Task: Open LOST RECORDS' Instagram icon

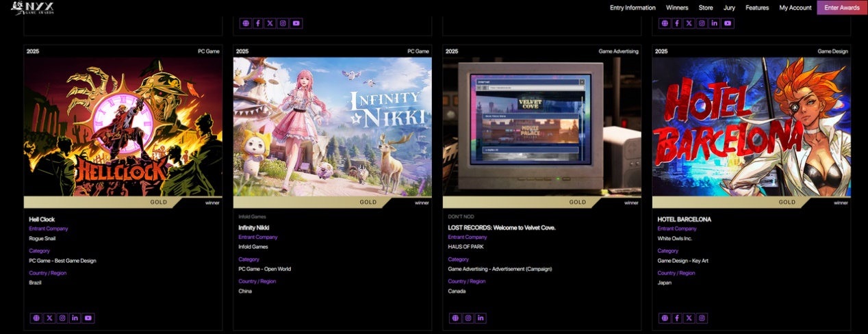Action: (468, 318)
